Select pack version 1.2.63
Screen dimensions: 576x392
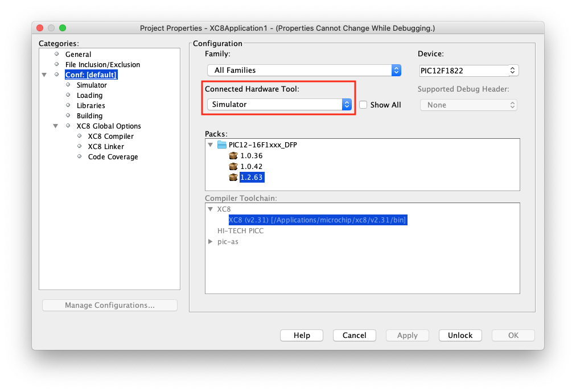252,178
